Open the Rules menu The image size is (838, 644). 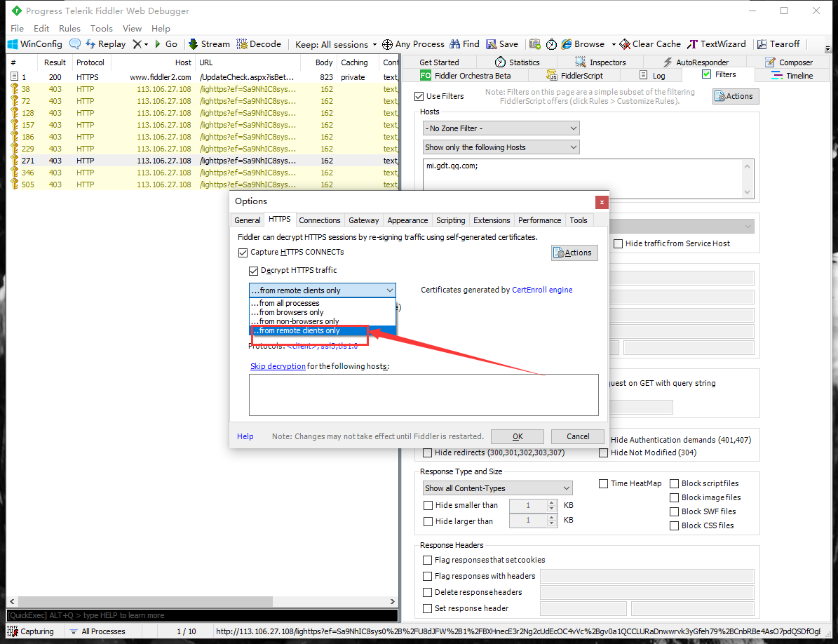point(69,28)
